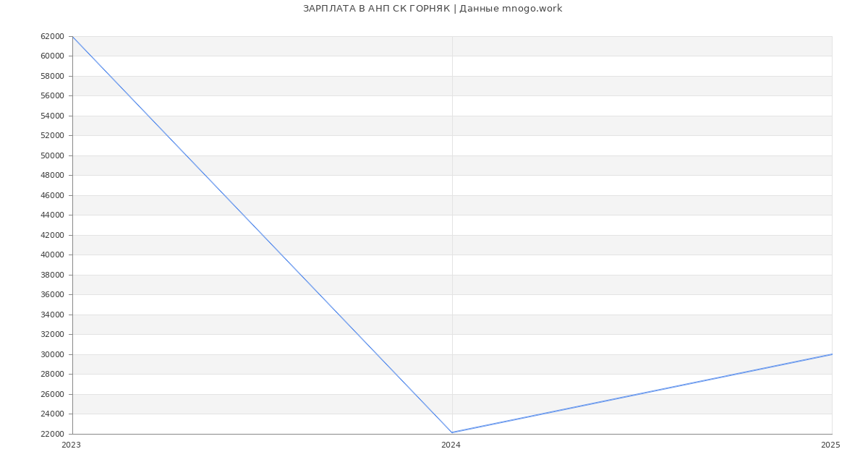Click the 2024 label on the x-axis
This screenshot has width=868, height=470.
tap(451, 445)
